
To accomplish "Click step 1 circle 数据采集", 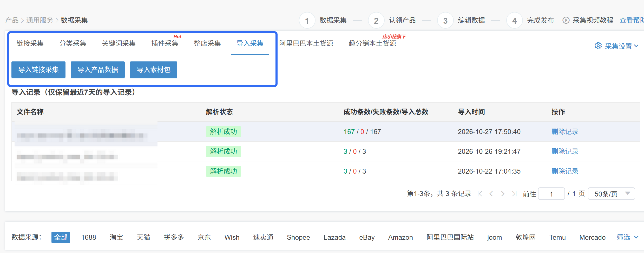I will 307,21.
